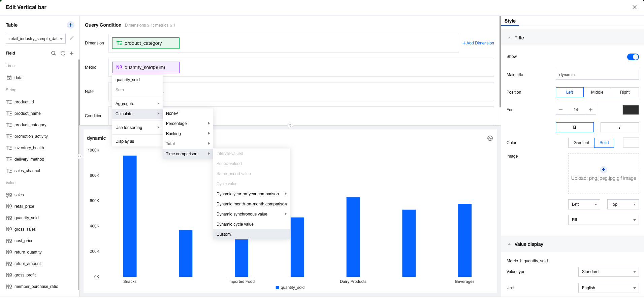
Task: Click the number icon of gross_sales field
Action: pos(9,229)
